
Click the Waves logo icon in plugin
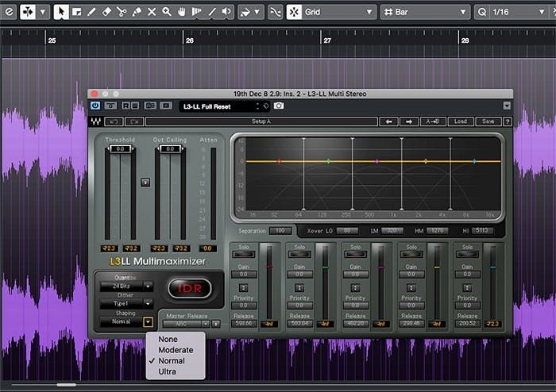point(95,122)
